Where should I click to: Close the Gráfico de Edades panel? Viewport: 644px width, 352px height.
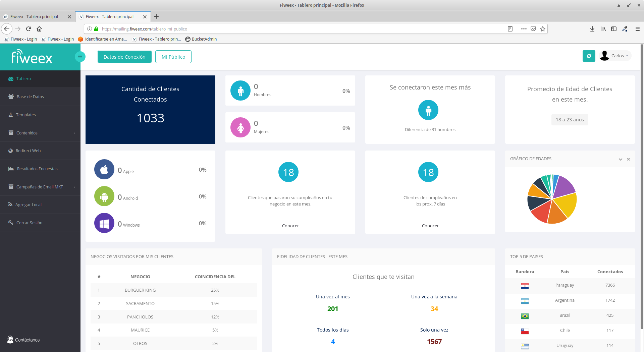point(629,159)
